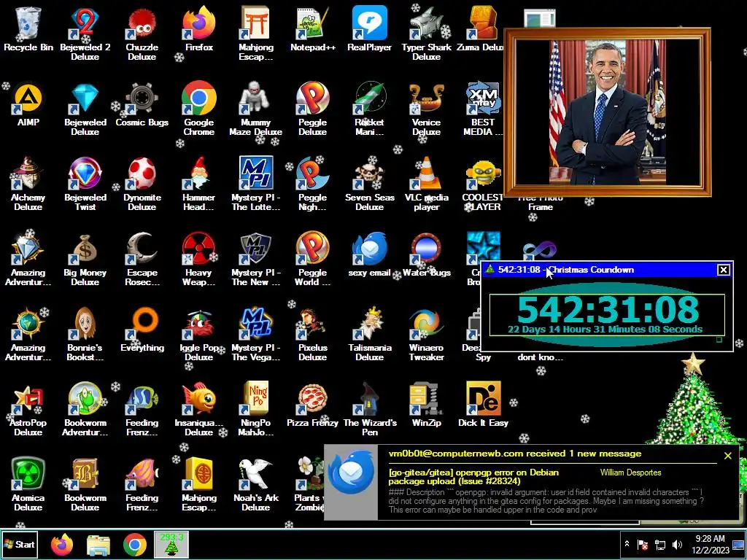Launch Bejeweled 2 Deluxe shortcut

click(x=85, y=34)
